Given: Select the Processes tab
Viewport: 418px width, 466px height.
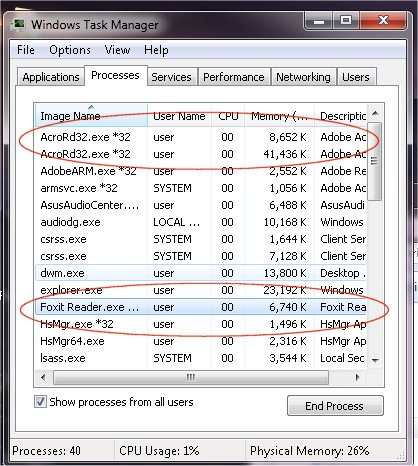Looking at the screenshot, I should tap(115, 75).
